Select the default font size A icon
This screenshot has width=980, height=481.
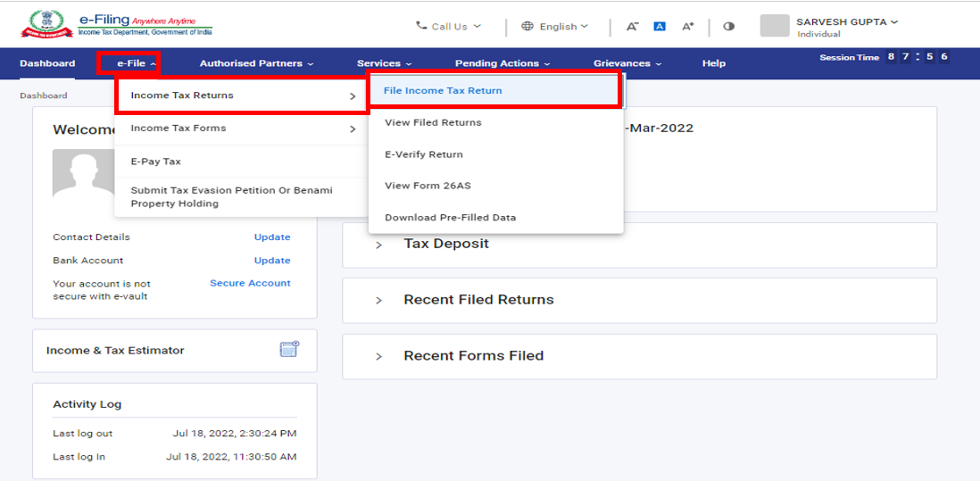pos(660,26)
